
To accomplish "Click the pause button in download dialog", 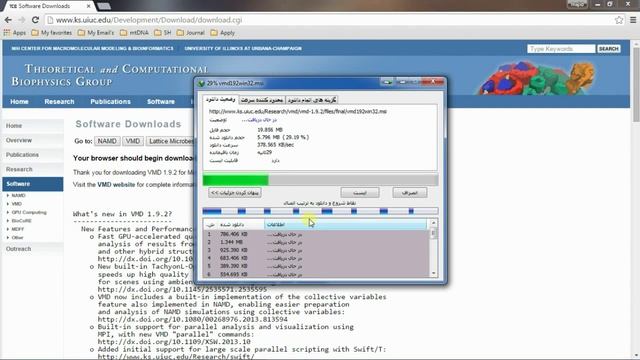I will 360,193.
